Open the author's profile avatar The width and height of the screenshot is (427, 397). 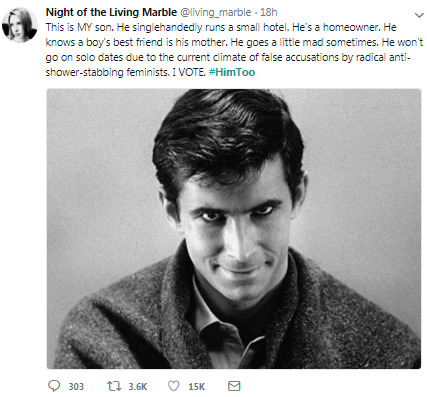[x=20, y=25]
